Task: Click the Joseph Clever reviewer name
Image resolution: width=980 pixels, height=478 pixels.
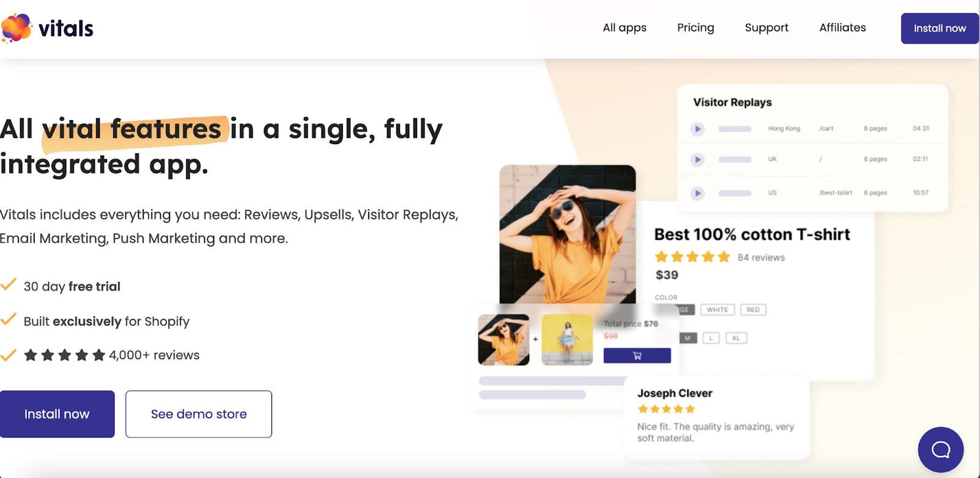Action: point(674,393)
